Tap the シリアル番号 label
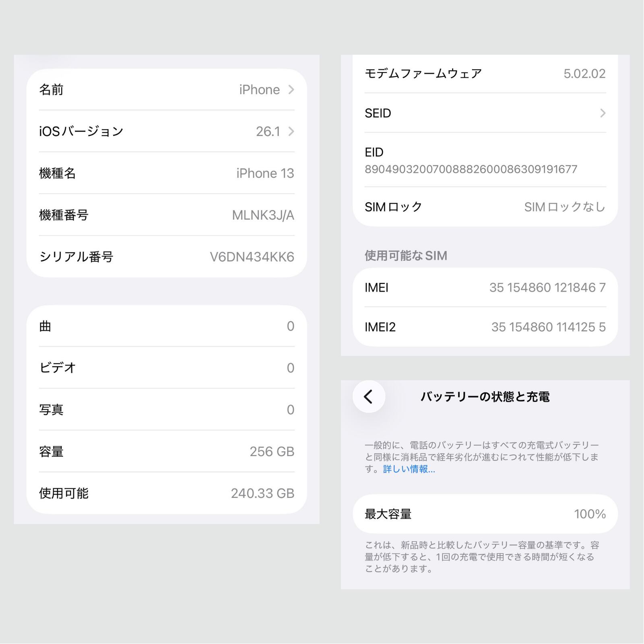 click(x=76, y=257)
